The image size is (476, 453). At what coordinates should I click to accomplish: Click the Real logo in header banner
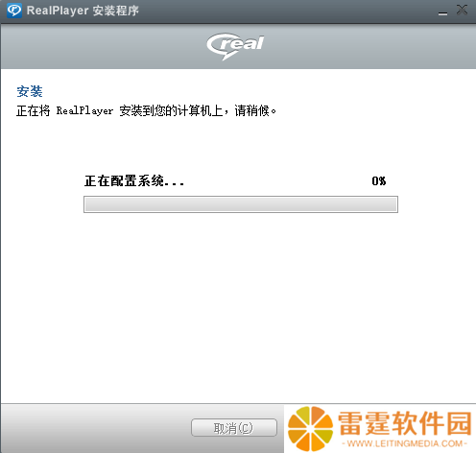pyautogui.click(x=235, y=46)
